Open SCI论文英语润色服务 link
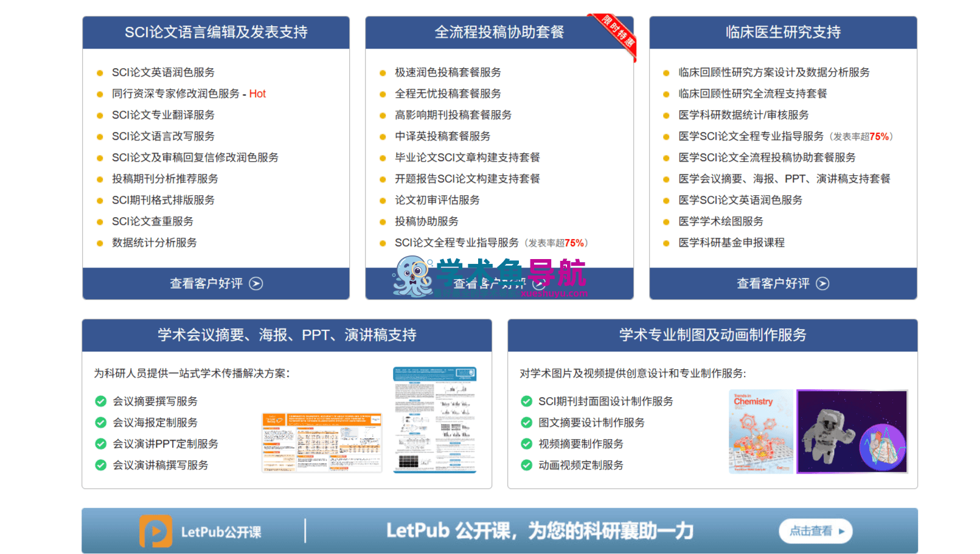This screenshot has height=554, width=980. point(163,72)
